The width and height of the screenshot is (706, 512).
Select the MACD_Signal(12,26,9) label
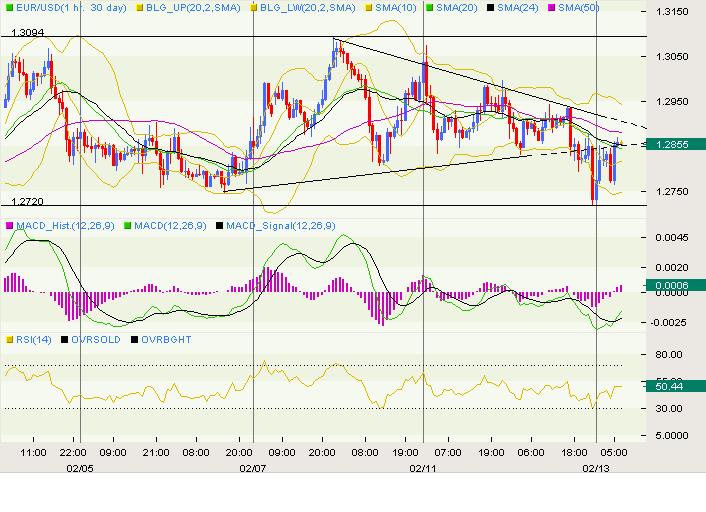(281, 226)
